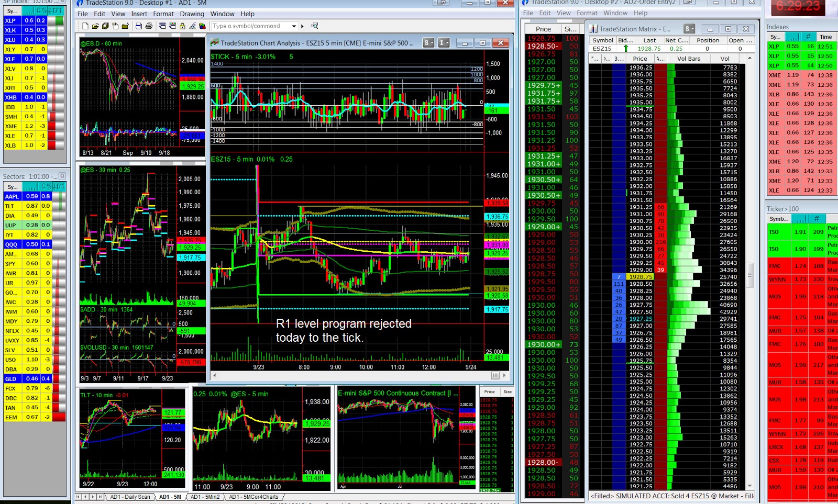Click the New Window toolbar icon

pos(85,26)
